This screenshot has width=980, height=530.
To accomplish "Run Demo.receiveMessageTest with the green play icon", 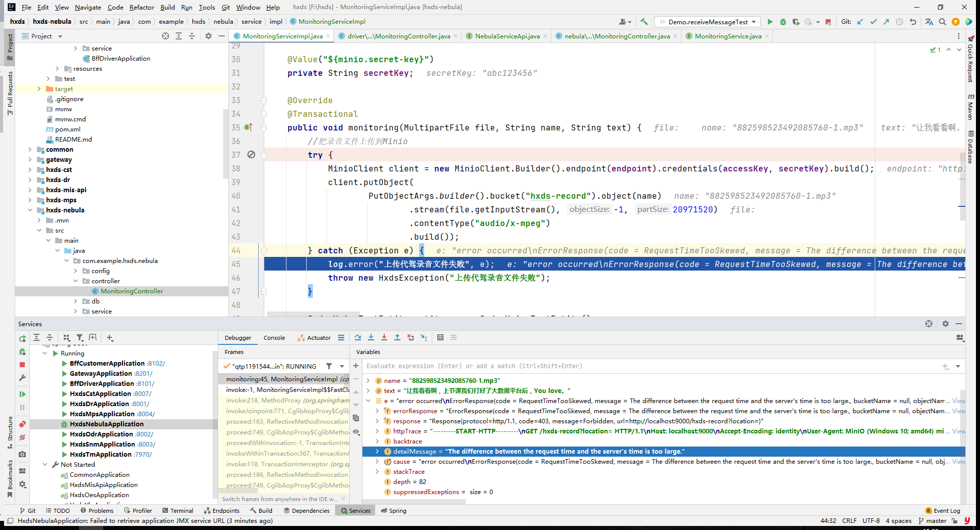I will click(770, 22).
